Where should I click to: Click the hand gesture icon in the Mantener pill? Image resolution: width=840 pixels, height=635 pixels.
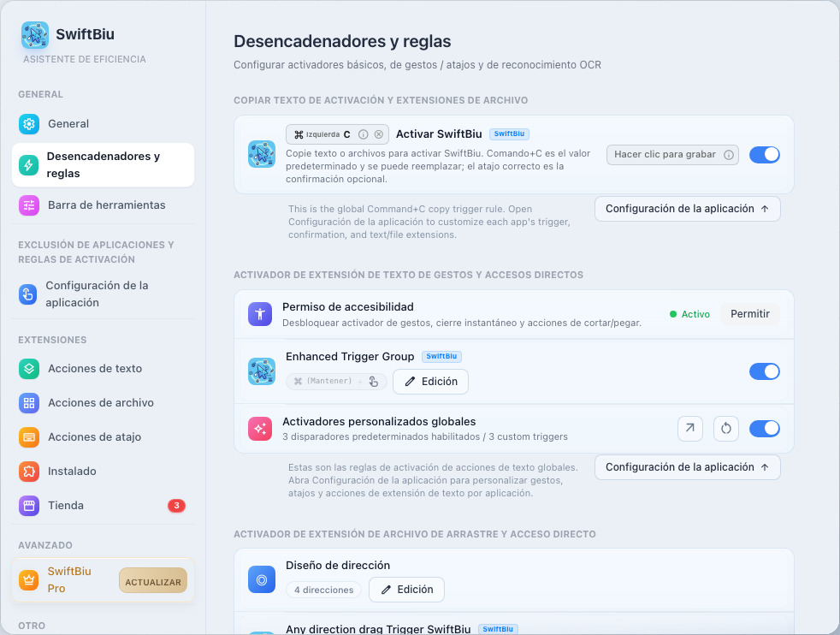point(374,382)
